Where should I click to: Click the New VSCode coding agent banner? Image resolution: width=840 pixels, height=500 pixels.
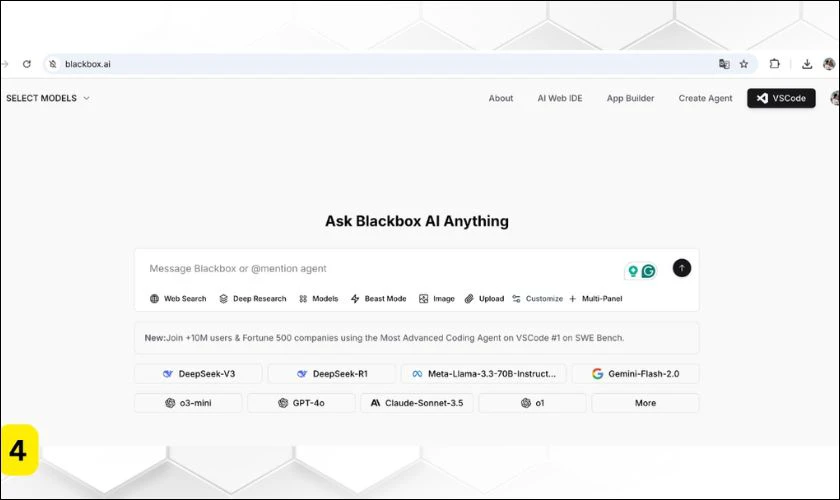pyautogui.click(x=416, y=338)
